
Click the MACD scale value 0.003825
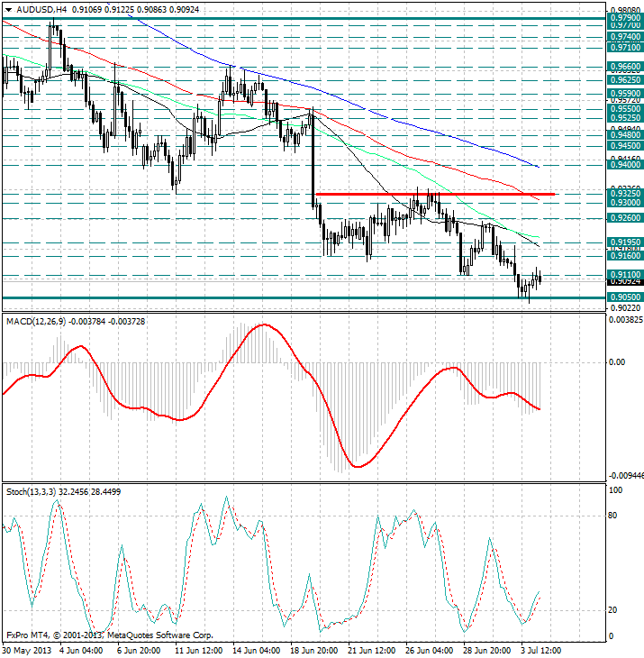625,320
